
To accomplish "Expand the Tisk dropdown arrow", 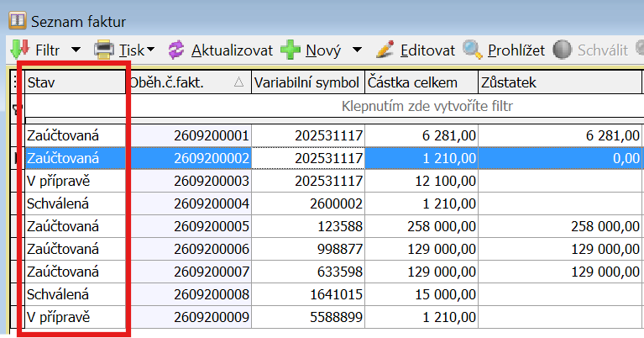I will 150,50.
